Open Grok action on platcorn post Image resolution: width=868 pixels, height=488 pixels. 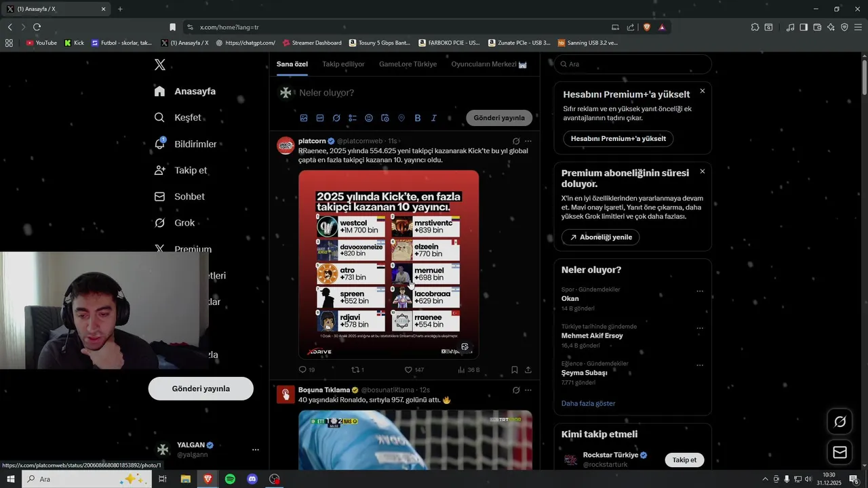(x=516, y=141)
